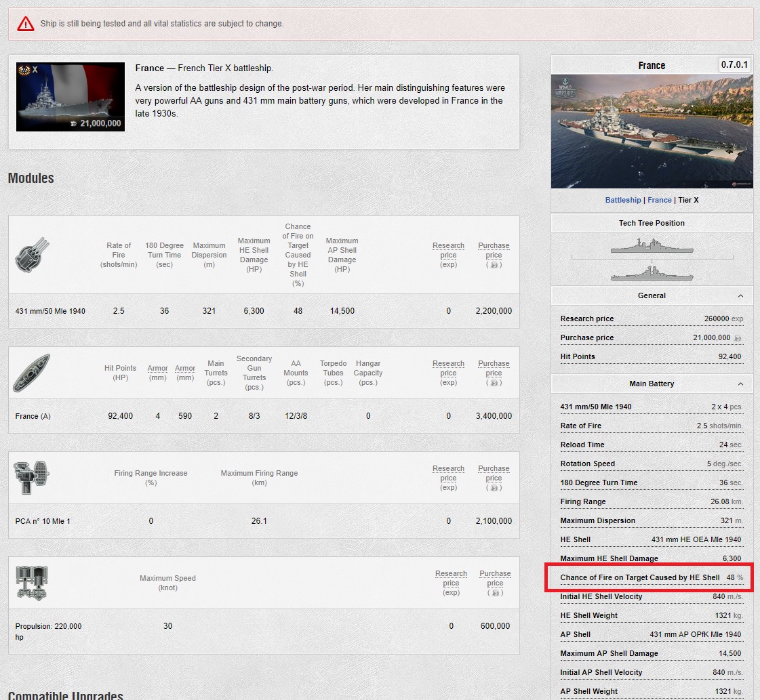
Task: Click the Reload Time 24 sec. sidebar row
Action: tap(652, 445)
